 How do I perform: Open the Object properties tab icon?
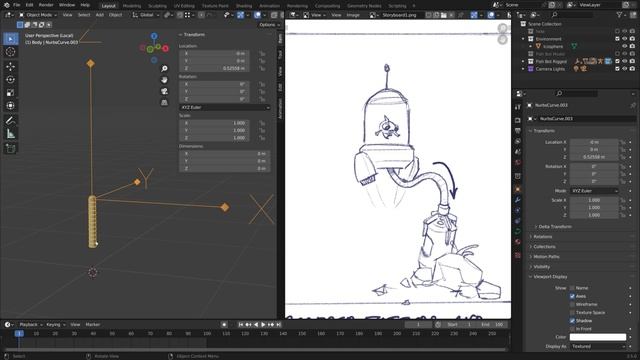[518, 189]
